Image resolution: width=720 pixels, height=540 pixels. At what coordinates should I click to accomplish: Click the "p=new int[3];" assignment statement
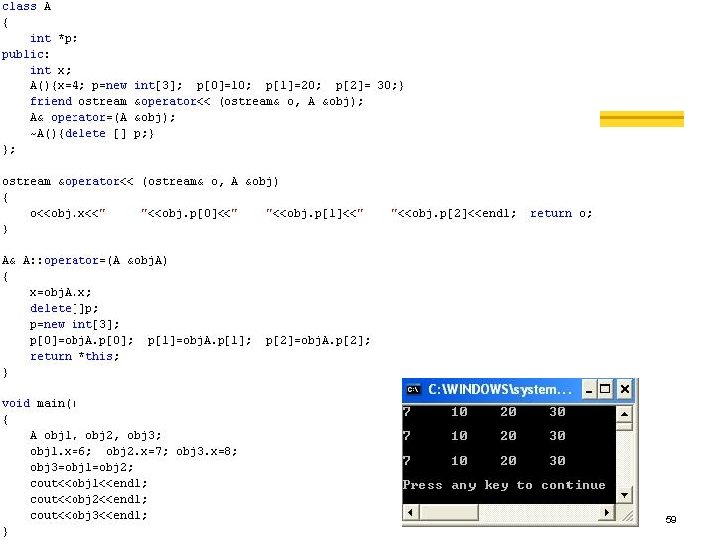[x=74, y=325]
